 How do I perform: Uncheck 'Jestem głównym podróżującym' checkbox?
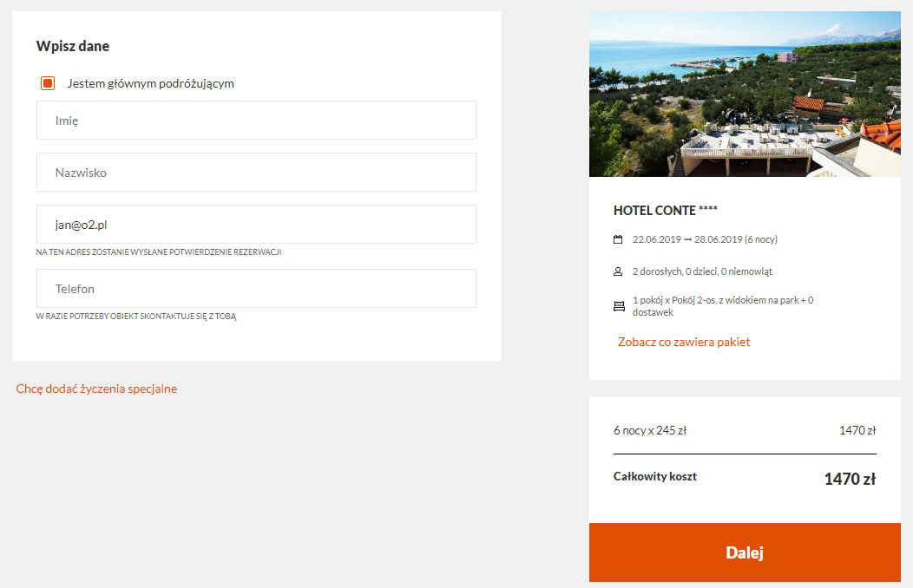click(48, 83)
